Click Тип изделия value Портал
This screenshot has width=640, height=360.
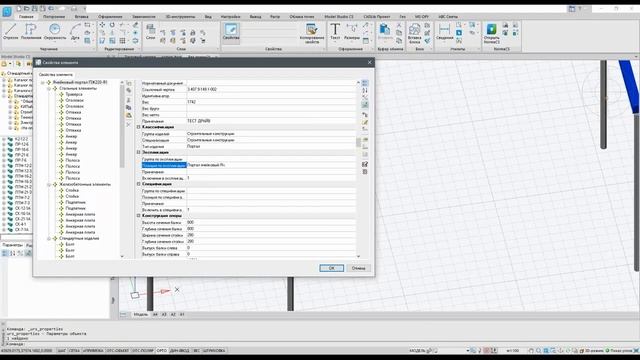pyautogui.click(x=271, y=147)
